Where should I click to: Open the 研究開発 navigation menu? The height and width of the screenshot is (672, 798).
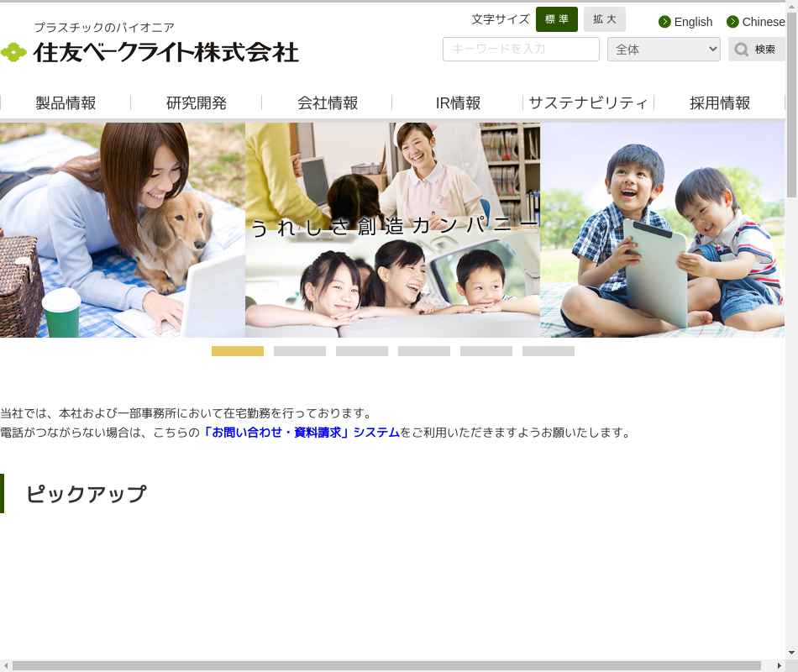[197, 103]
